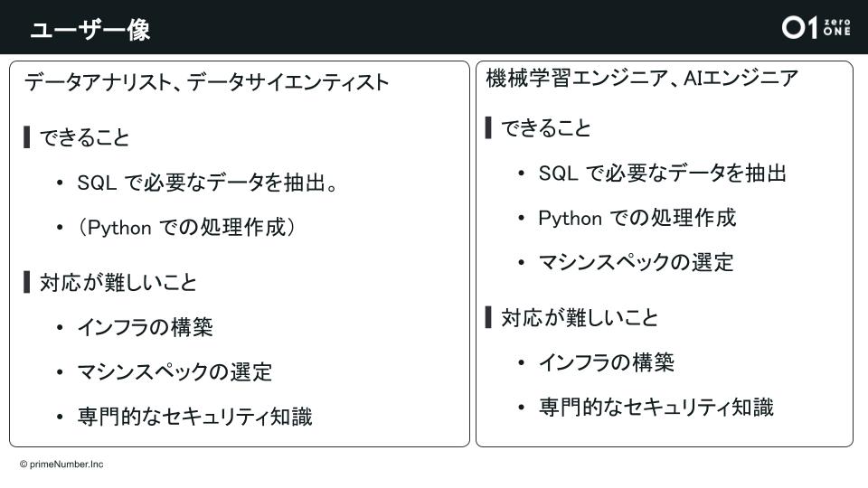Select the slide title ユーザー像

(90, 30)
